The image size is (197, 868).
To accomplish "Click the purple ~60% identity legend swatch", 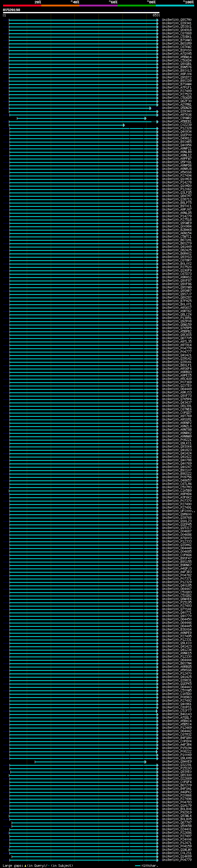I will pos(99,6).
